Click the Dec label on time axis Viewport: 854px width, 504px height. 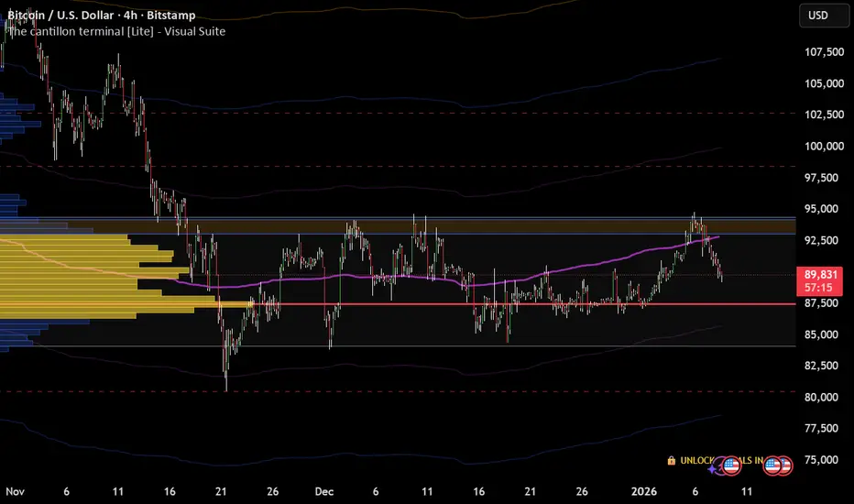tap(324, 491)
